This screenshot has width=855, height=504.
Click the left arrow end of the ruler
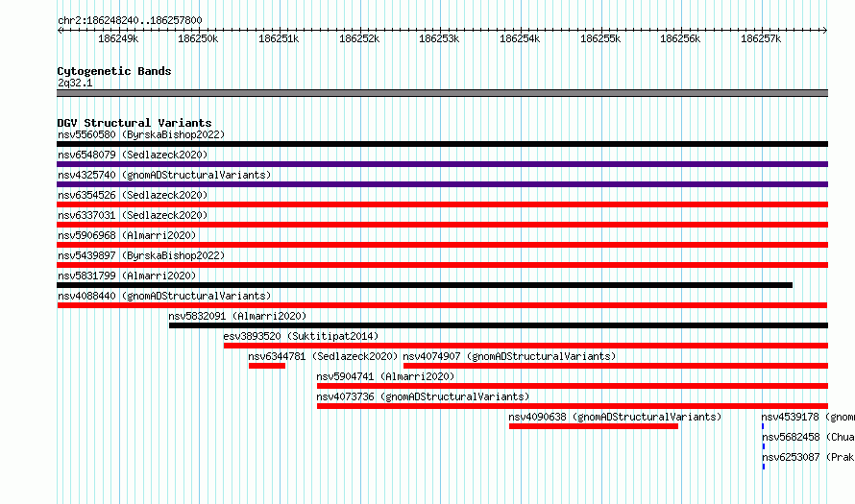[x=60, y=30]
